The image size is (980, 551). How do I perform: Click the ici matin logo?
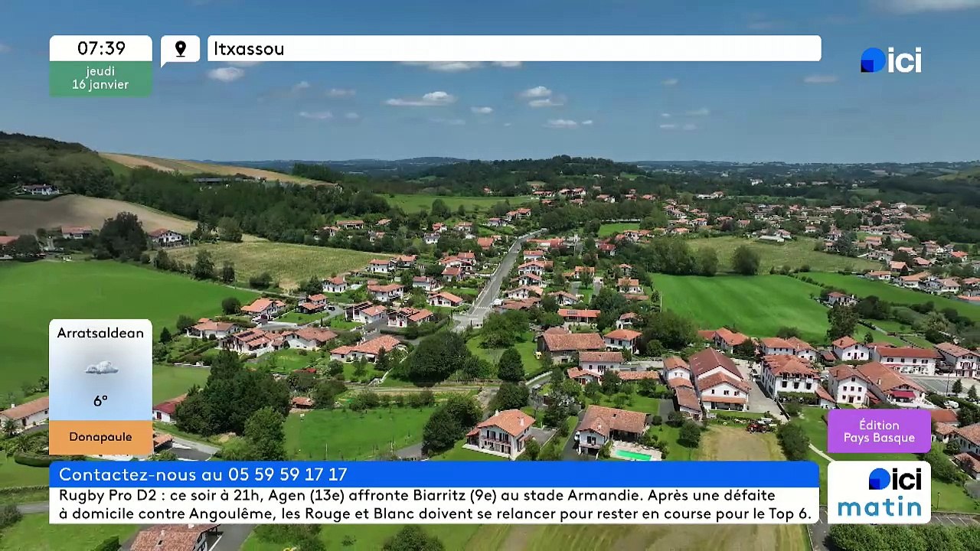tap(879, 492)
